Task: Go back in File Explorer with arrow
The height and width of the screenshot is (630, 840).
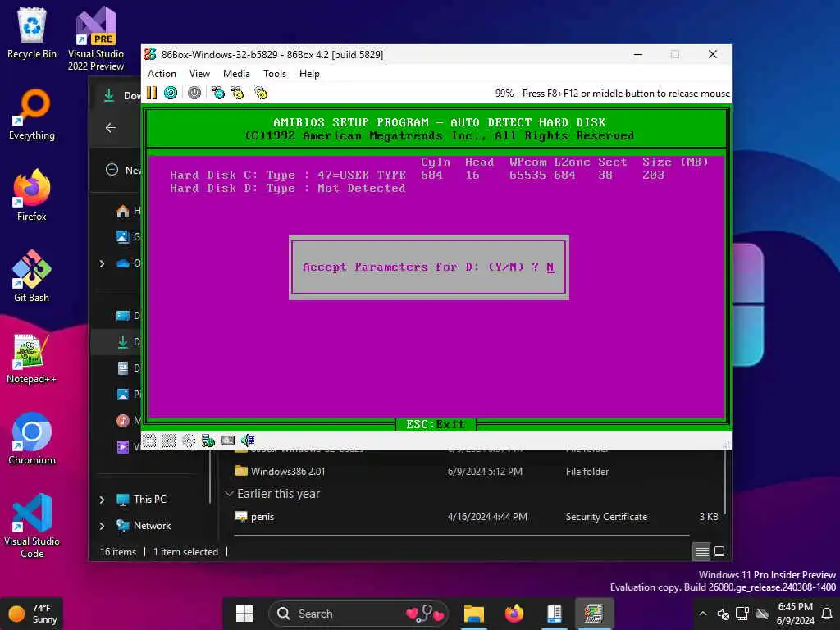Action: tap(111, 127)
